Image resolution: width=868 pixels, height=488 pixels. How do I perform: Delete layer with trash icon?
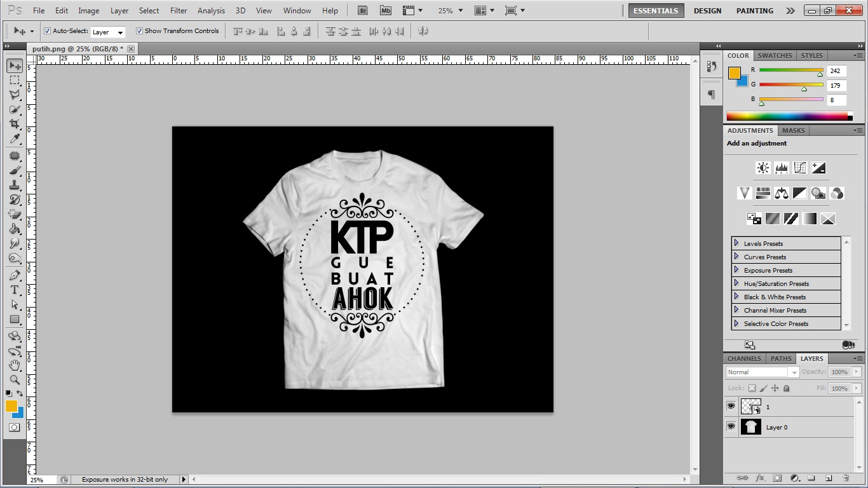(846, 478)
